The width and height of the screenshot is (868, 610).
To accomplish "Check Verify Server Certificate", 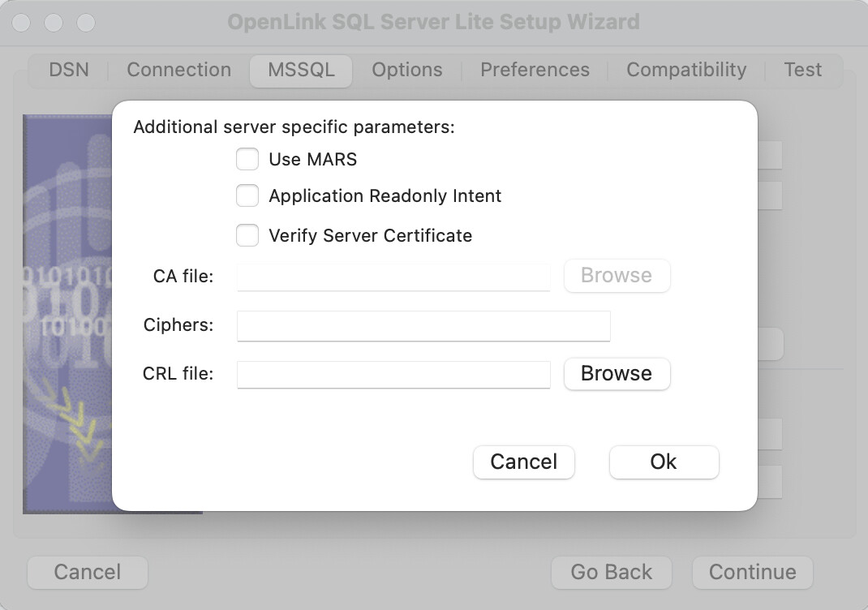I will [x=247, y=235].
